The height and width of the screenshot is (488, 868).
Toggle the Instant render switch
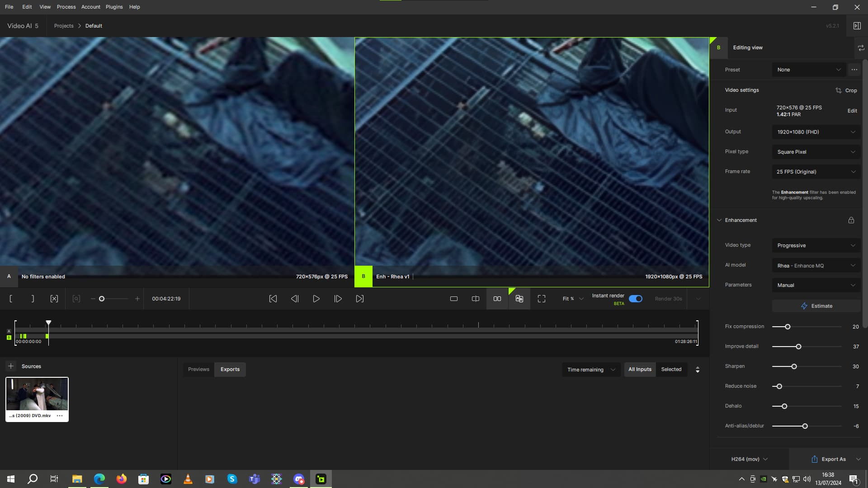point(636,299)
